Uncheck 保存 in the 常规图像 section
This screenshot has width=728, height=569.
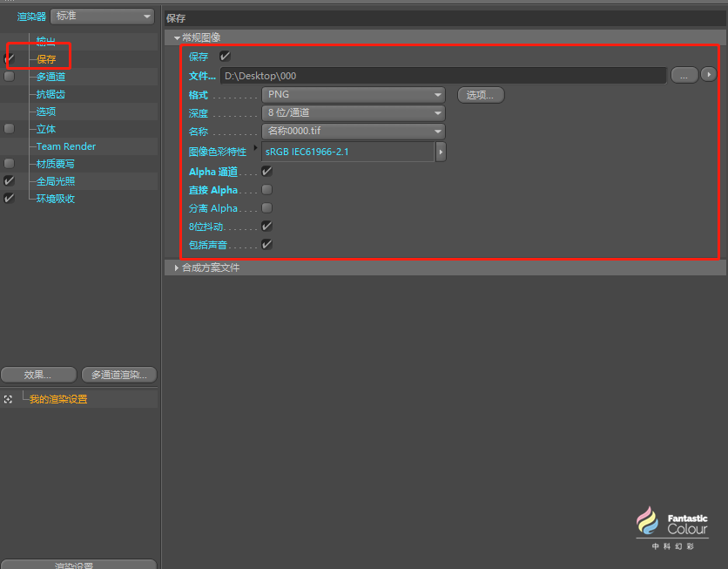coord(225,57)
